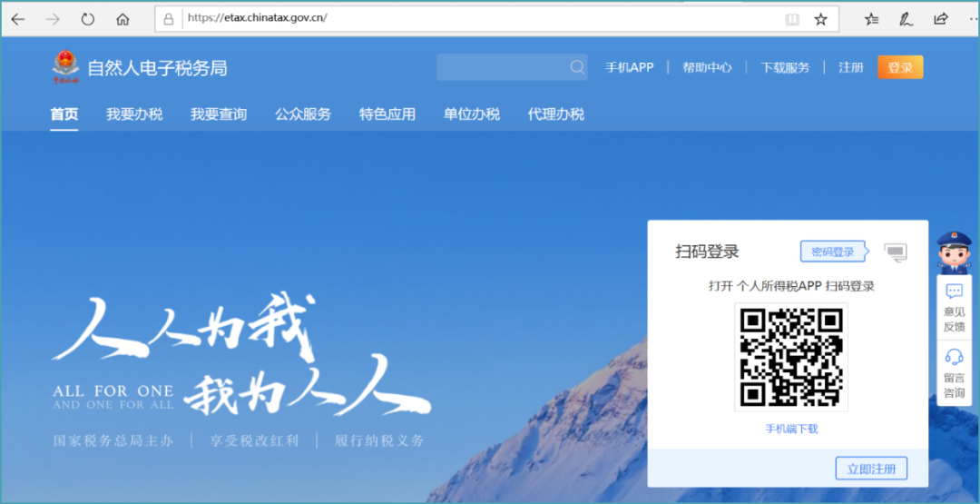Open the favorites hub icon
The height and width of the screenshot is (504, 980).
pyautogui.click(x=871, y=19)
